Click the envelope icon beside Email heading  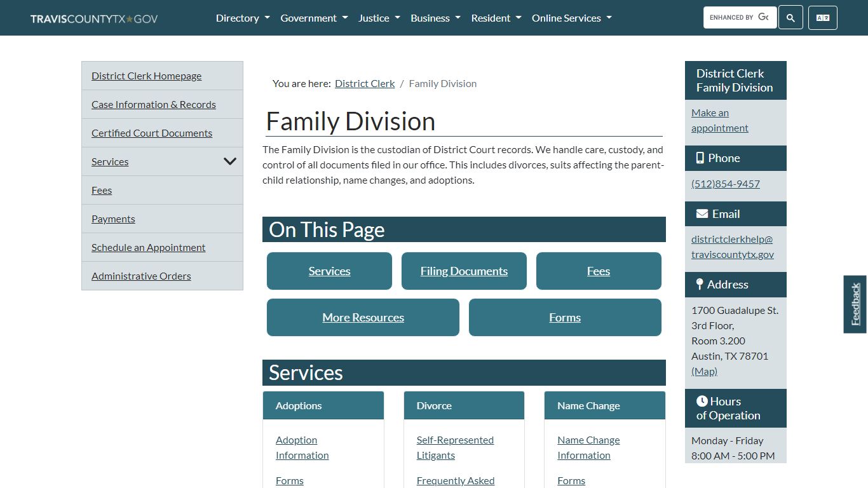[702, 214]
